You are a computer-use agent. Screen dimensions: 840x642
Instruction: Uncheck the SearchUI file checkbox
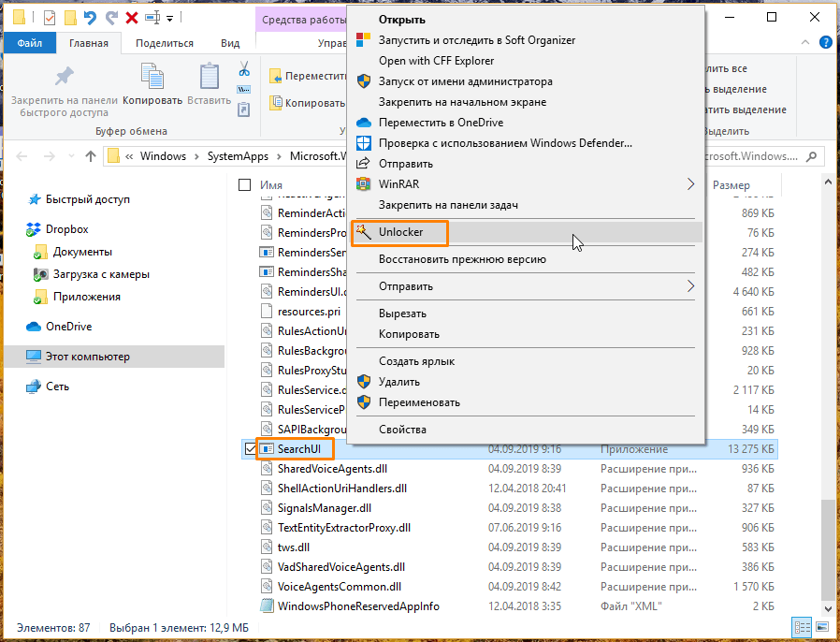point(250,448)
